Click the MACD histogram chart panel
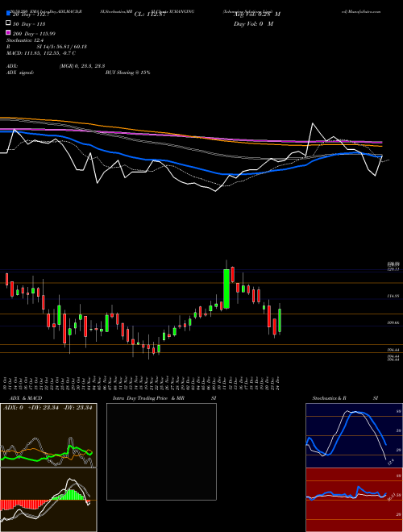The width and height of the screenshot is (403, 532). (x=48, y=500)
